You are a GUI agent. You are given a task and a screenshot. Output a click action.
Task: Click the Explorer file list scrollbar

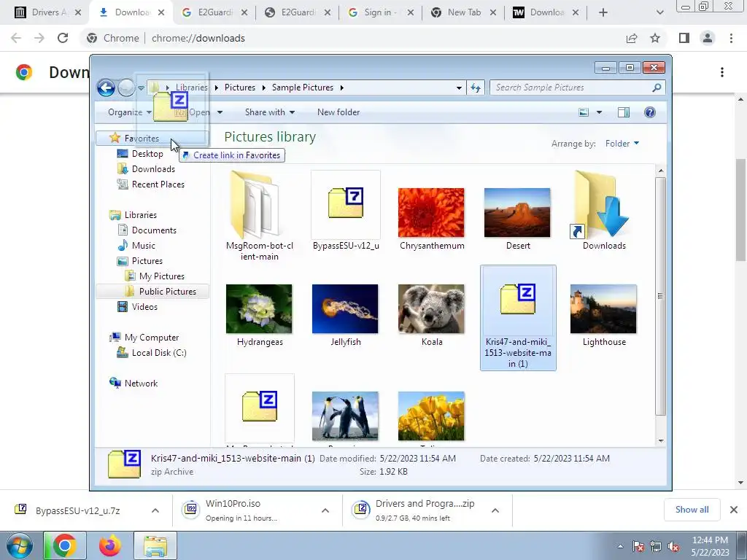pyautogui.click(x=660, y=295)
